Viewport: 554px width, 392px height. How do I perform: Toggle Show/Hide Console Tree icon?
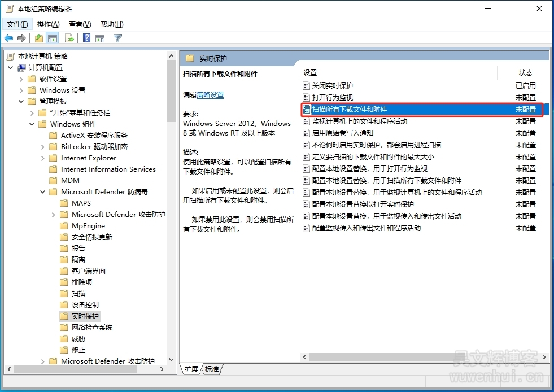[x=52, y=38]
